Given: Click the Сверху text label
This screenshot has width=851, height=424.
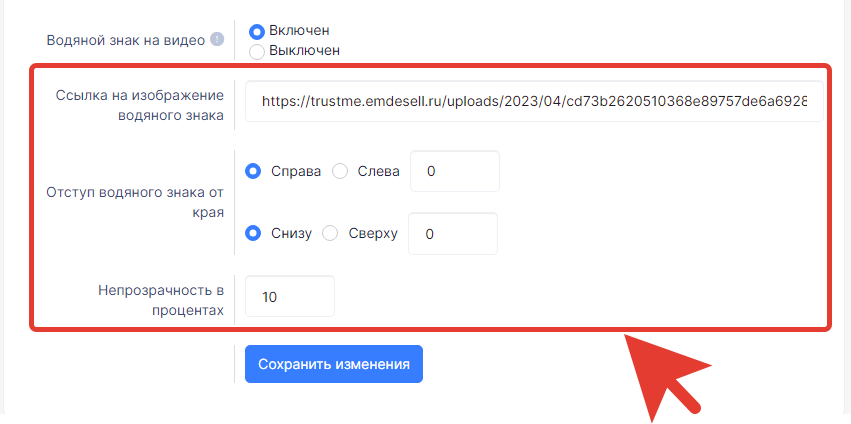Looking at the screenshot, I should pos(373,234).
